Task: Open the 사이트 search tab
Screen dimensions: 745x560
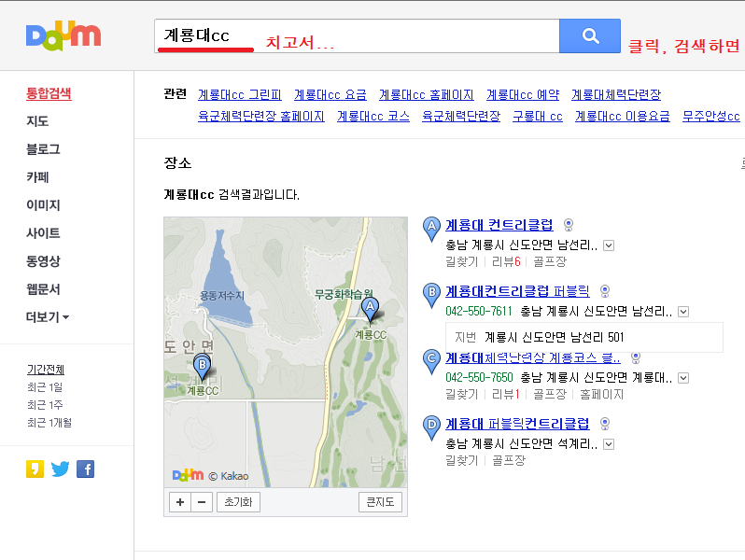Action: (43, 233)
